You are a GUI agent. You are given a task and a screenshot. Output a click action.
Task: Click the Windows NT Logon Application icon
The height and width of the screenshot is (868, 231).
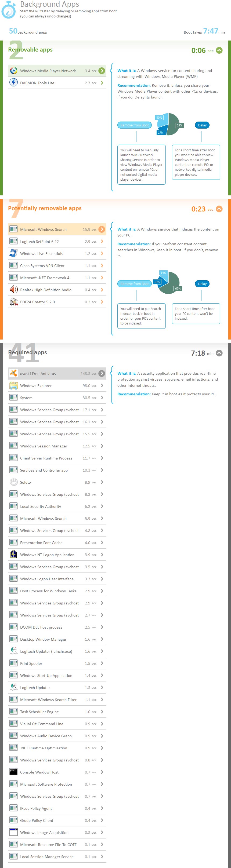pos(13,555)
